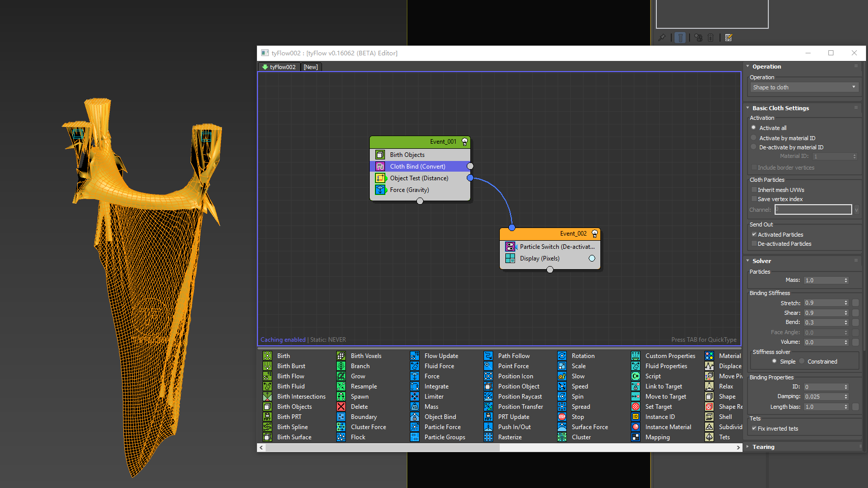
Task: Pick the Birth Voxels operator icon
Action: (341, 356)
